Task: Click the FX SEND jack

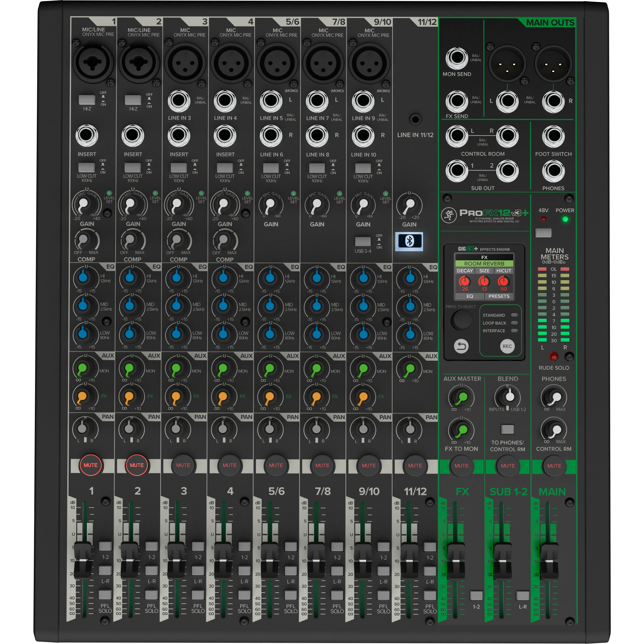Action: pos(457,101)
